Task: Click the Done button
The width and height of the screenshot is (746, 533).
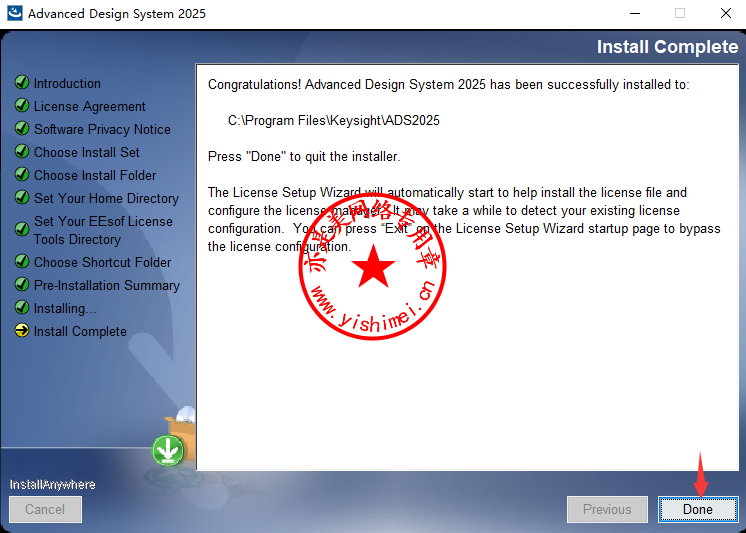Action: tap(698, 509)
